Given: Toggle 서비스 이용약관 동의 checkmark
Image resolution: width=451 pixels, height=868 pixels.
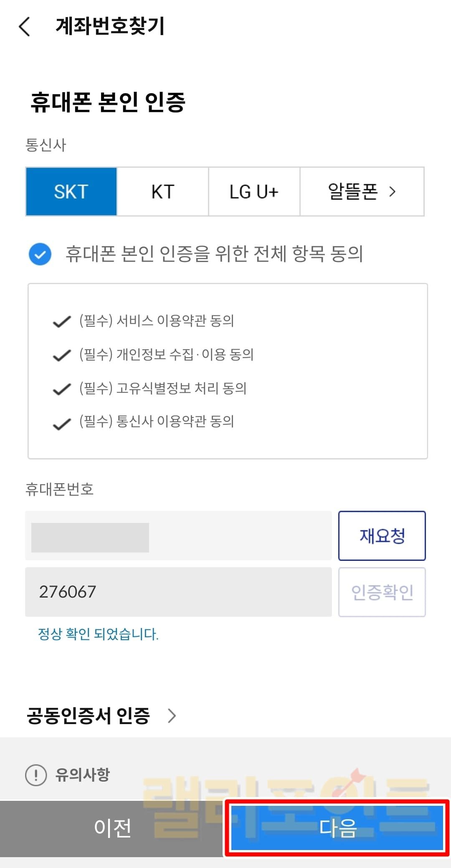Looking at the screenshot, I should coord(62,321).
